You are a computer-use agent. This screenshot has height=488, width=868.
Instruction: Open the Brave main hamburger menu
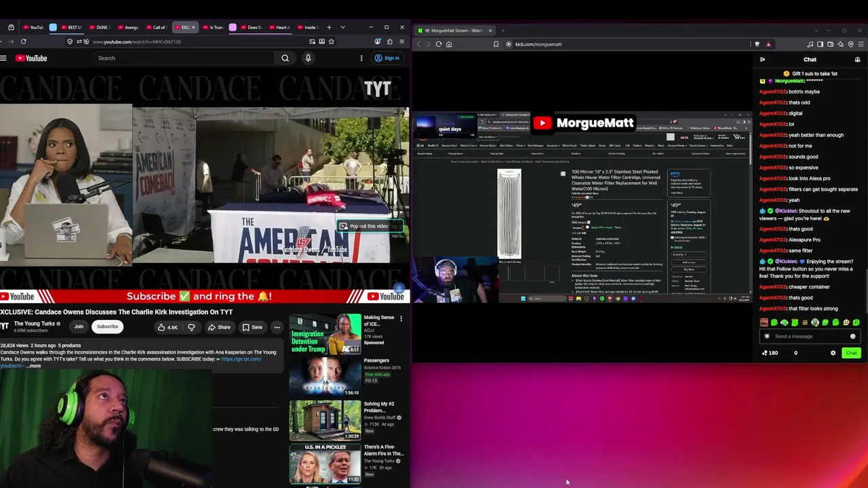(x=861, y=44)
